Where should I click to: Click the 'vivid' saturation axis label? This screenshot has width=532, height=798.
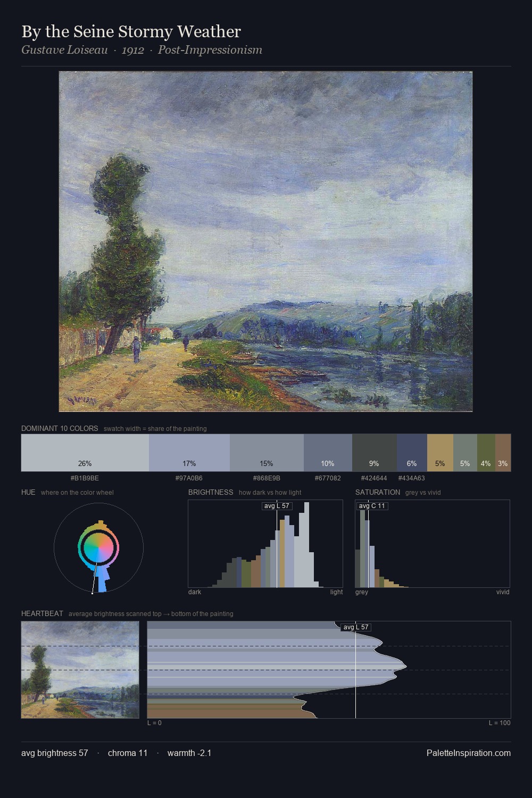point(503,592)
